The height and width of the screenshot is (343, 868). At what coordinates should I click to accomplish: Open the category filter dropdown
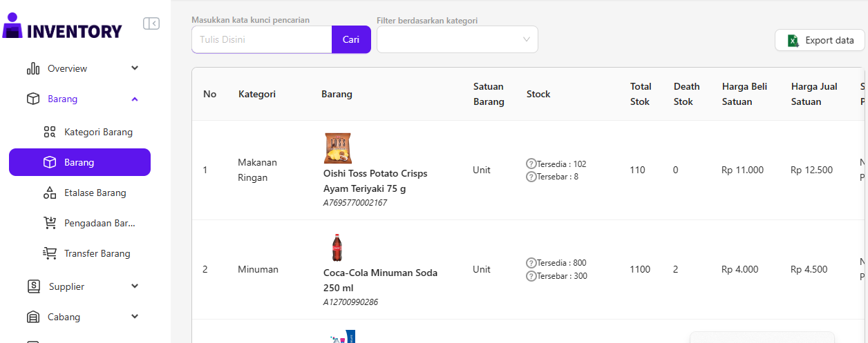click(x=457, y=39)
